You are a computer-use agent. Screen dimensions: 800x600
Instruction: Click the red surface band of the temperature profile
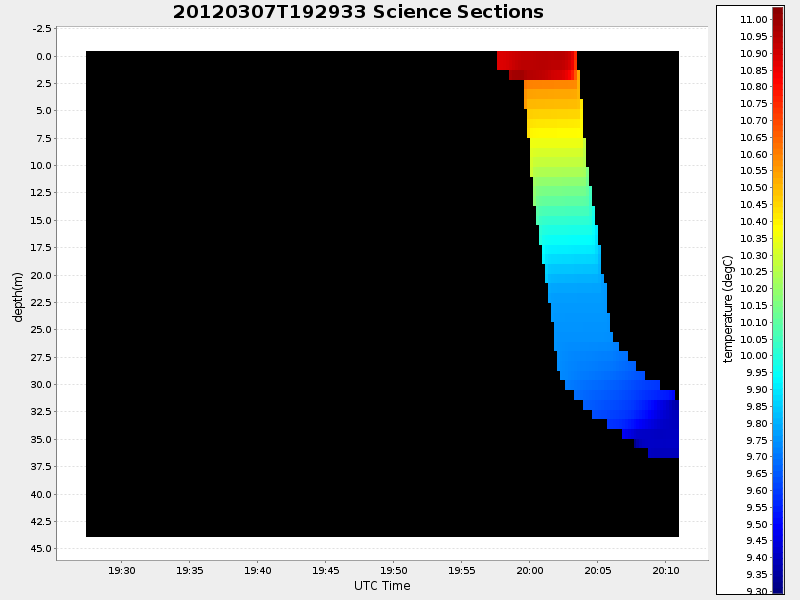[x=537, y=61]
